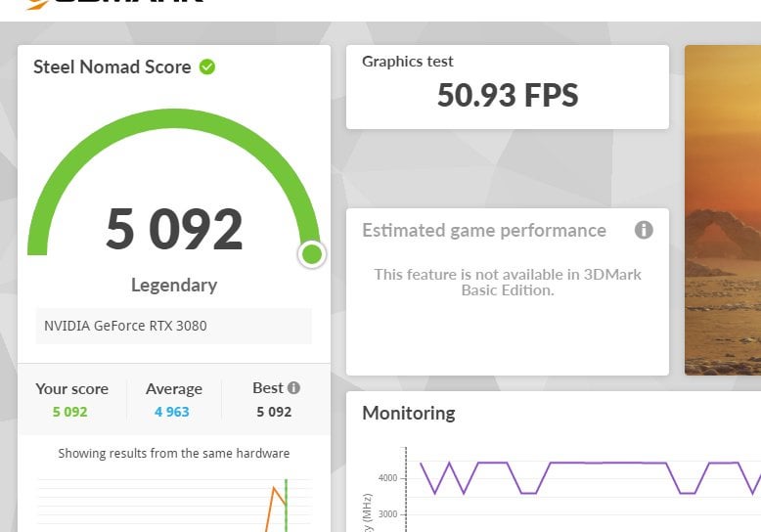761x532 pixels.
Task: Click the 5 092 best score value
Action: point(274,412)
